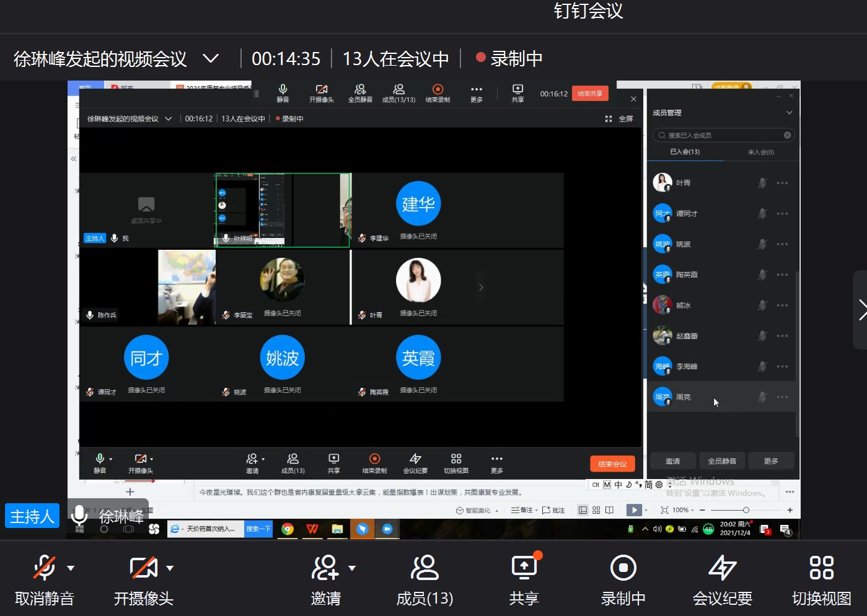867x616 pixels.
Task: Unmute microphone via 取消静音 icon in bottom bar
Action: click(44, 568)
